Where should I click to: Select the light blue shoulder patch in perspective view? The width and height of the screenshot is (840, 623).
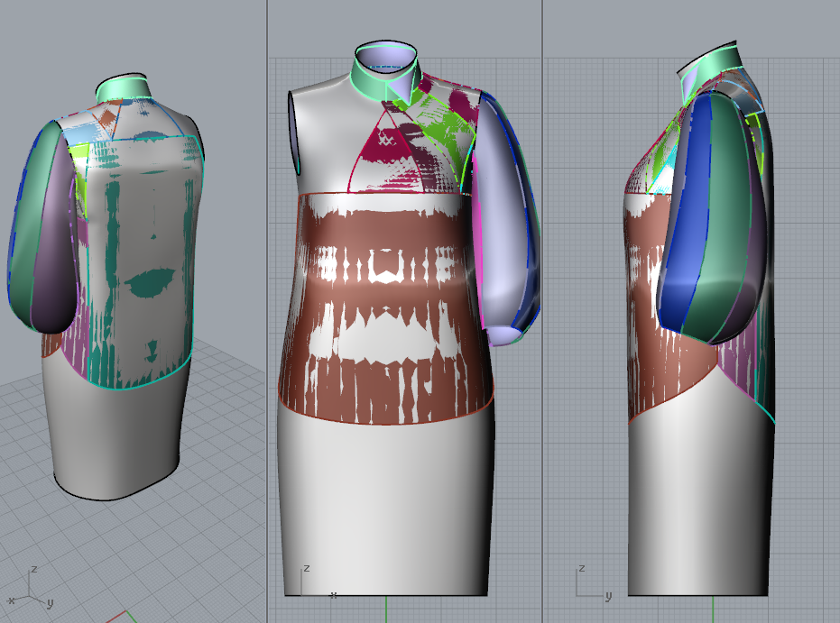tap(81, 133)
